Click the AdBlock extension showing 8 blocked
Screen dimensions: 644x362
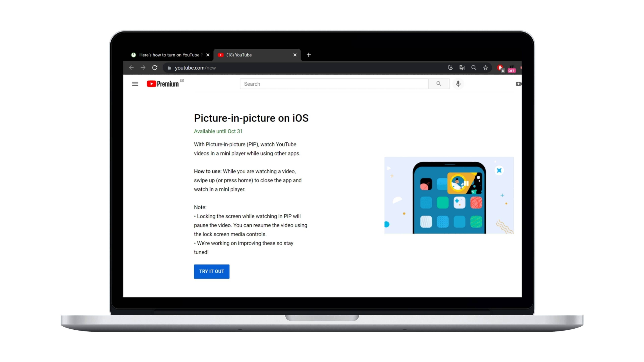pyautogui.click(x=500, y=67)
